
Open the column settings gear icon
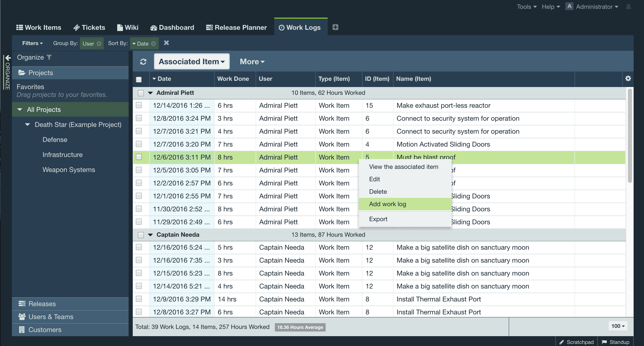tap(628, 78)
